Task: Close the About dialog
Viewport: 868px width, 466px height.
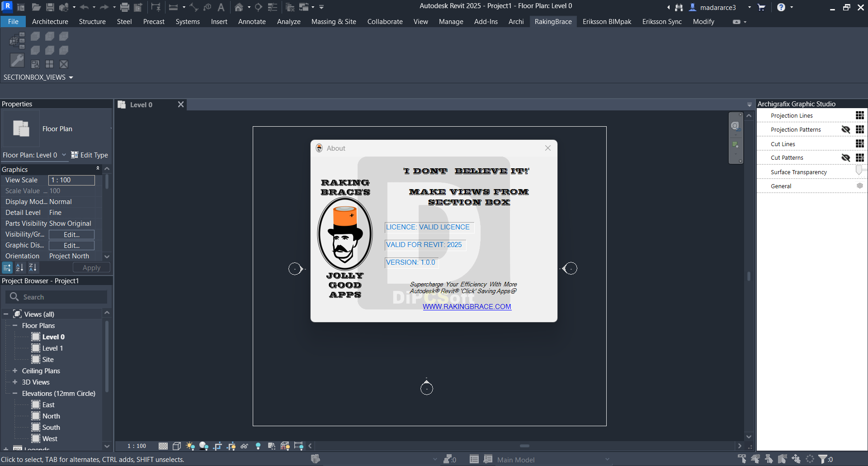Action: [547, 148]
